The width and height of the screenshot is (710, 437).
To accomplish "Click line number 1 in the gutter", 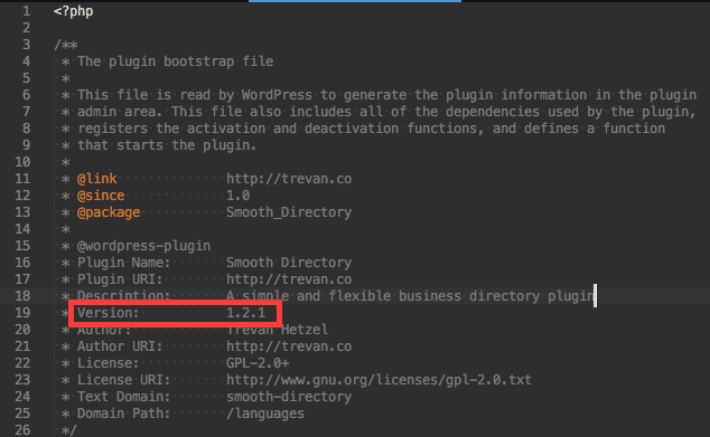I will point(27,11).
